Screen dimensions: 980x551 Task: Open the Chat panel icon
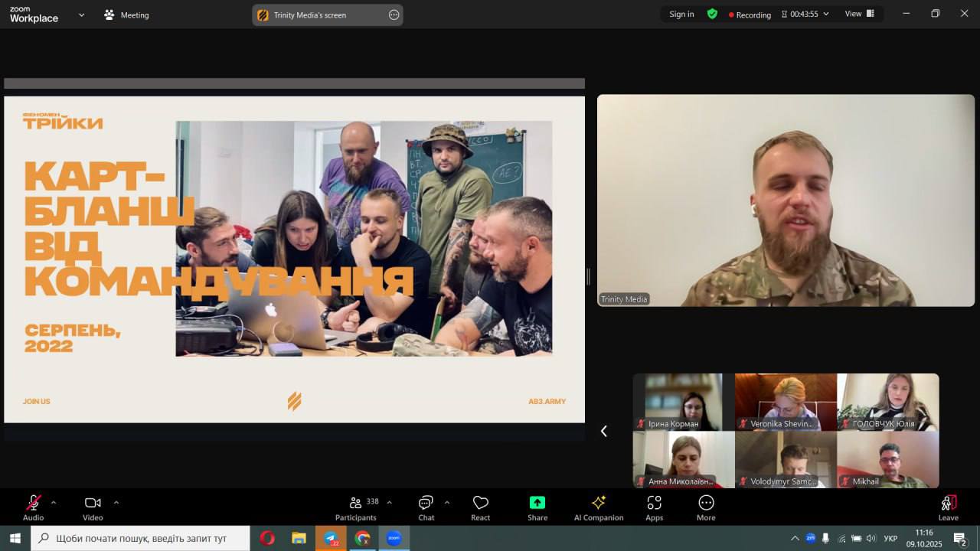click(426, 503)
